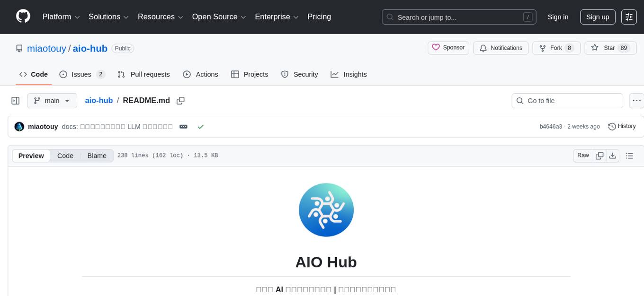
Task: Select the Code view of README
Action: 65,156
